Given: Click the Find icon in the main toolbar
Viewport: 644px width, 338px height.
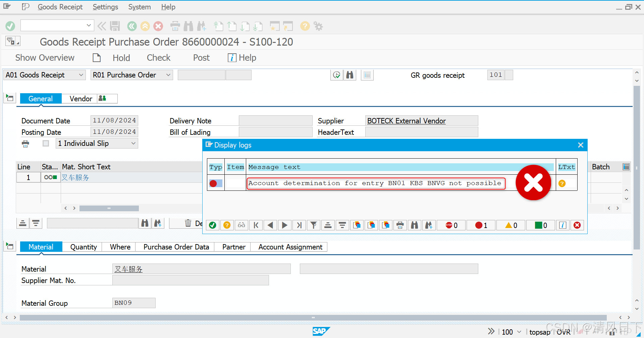Looking at the screenshot, I should [188, 26].
